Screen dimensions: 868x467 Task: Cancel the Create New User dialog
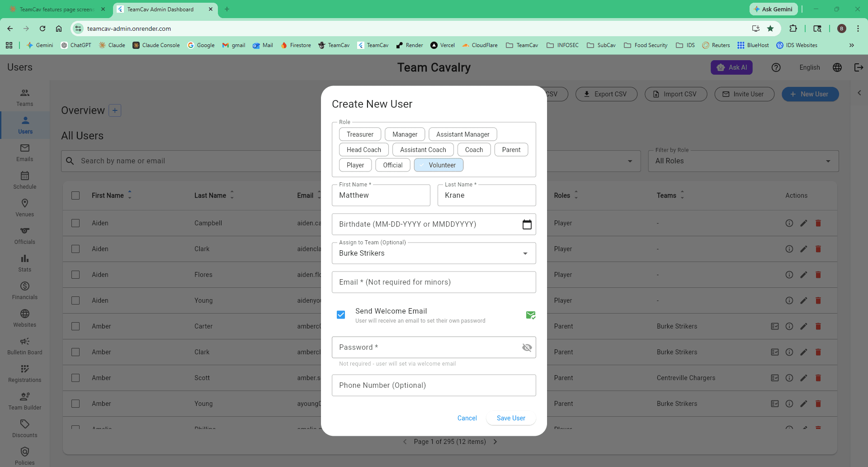click(x=467, y=418)
